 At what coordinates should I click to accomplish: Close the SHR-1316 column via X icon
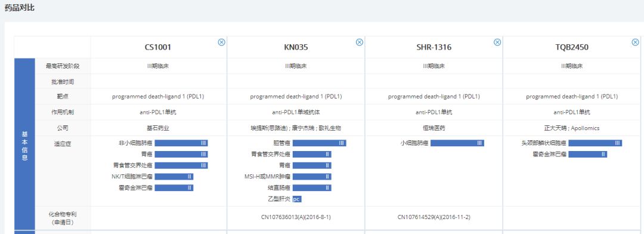pos(497,42)
